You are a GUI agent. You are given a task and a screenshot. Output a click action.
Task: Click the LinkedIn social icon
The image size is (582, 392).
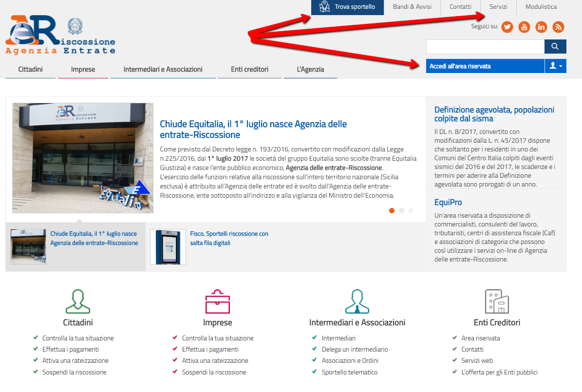[541, 27]
